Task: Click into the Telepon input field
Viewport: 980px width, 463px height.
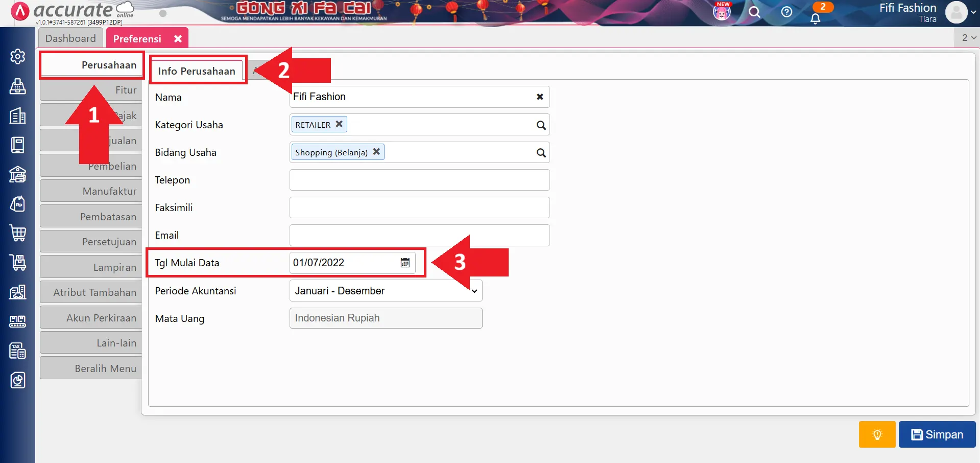Action: 419,180
